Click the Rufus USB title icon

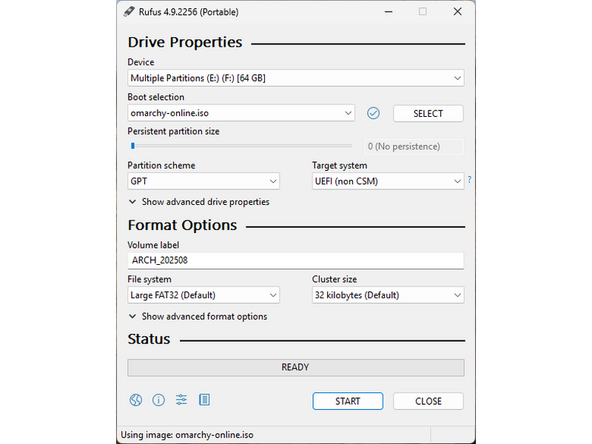(129, 12)
